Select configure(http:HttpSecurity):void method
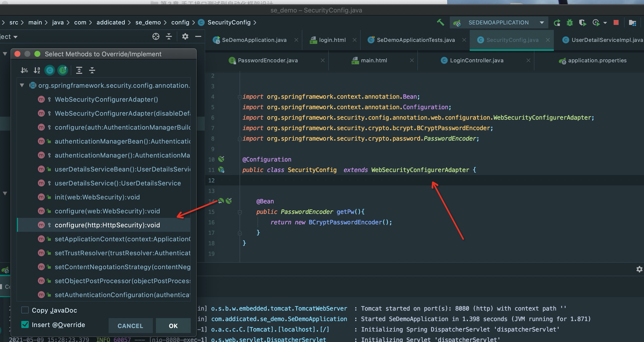This screenshot has height=342, width=644. click(104, 225)
